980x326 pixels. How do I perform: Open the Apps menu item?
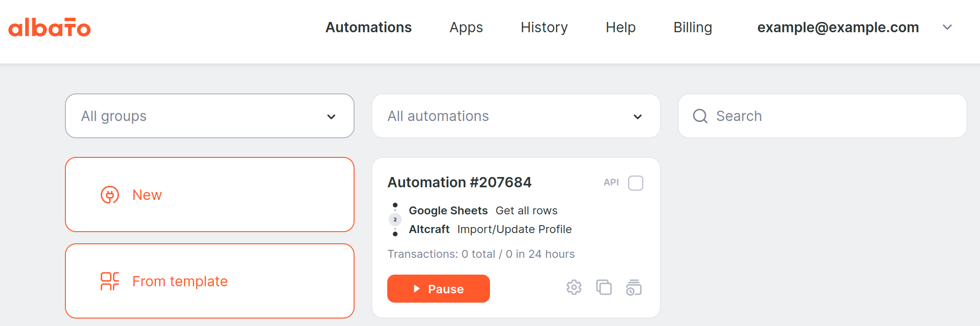click(x=466, y=28)
